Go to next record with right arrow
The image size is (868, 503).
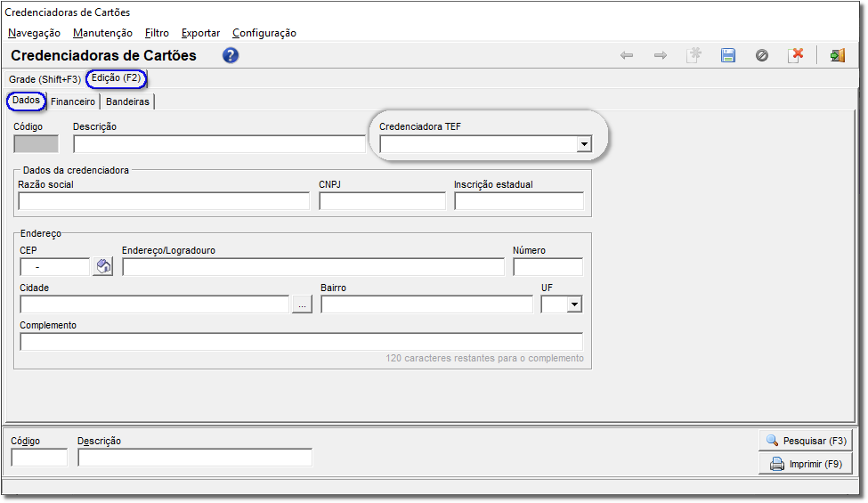point(661,55)
